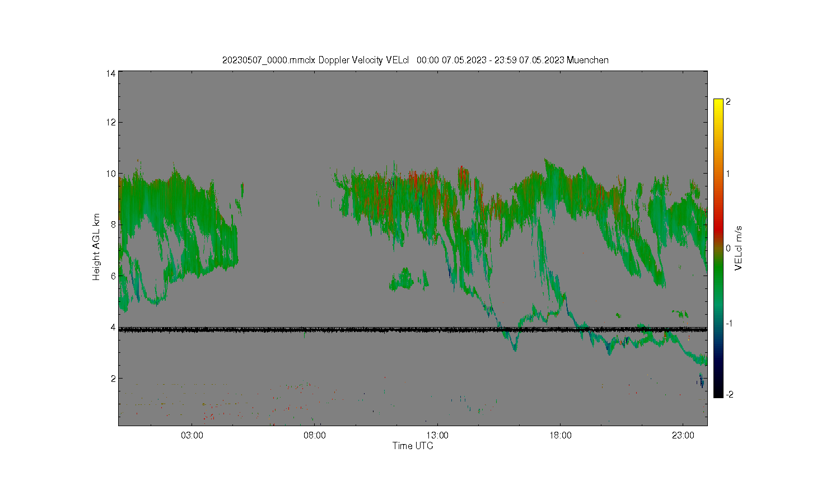840x504 pixels.
Task: Click the 'Height AGL km' y-axis label
Action: (96, 247)
